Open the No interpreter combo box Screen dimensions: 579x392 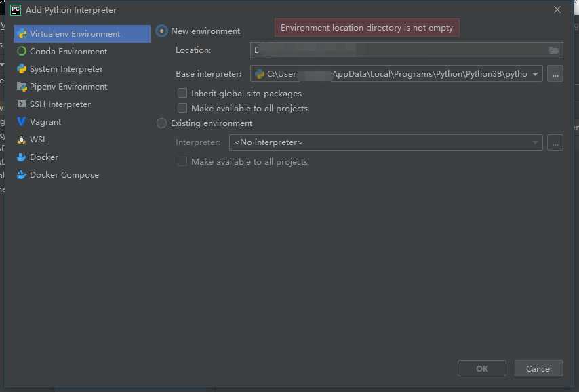click(x=386, y=142)
